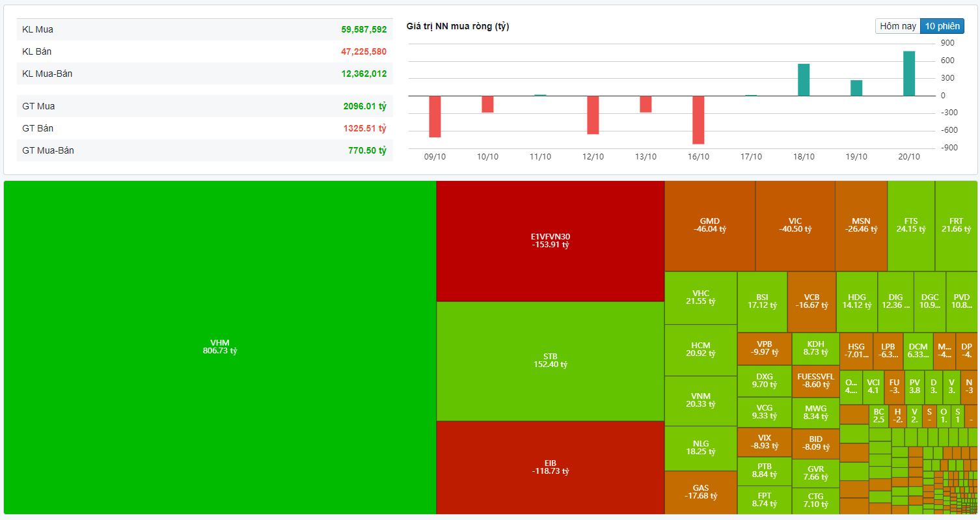Select the E1VFVN30 -153.91 tỷ tile

tap(550, 241)
